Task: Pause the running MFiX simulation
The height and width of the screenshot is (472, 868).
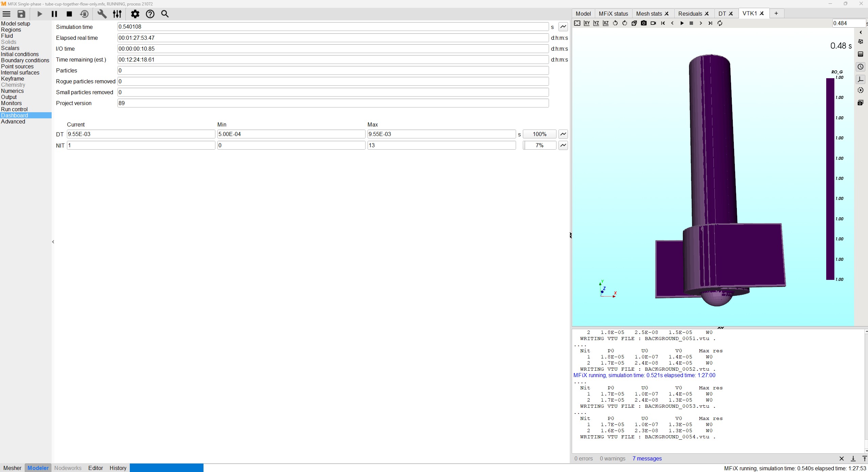Action: pos(54,14)
